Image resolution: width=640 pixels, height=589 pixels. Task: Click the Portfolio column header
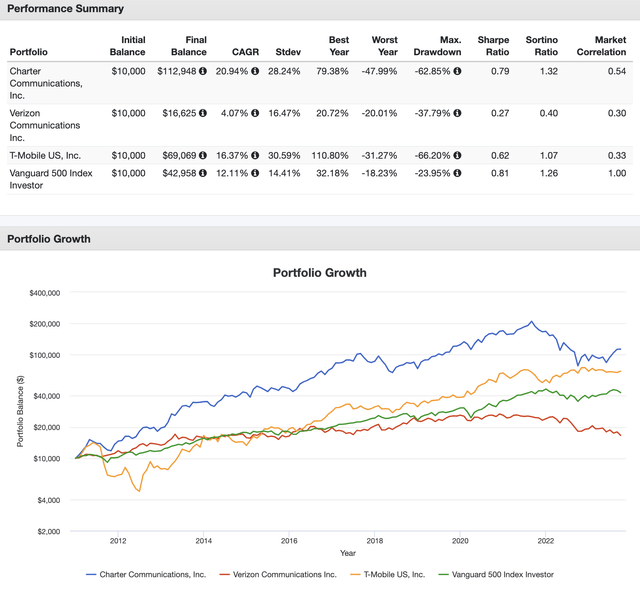pyautogui.click(x=29, y=52)
